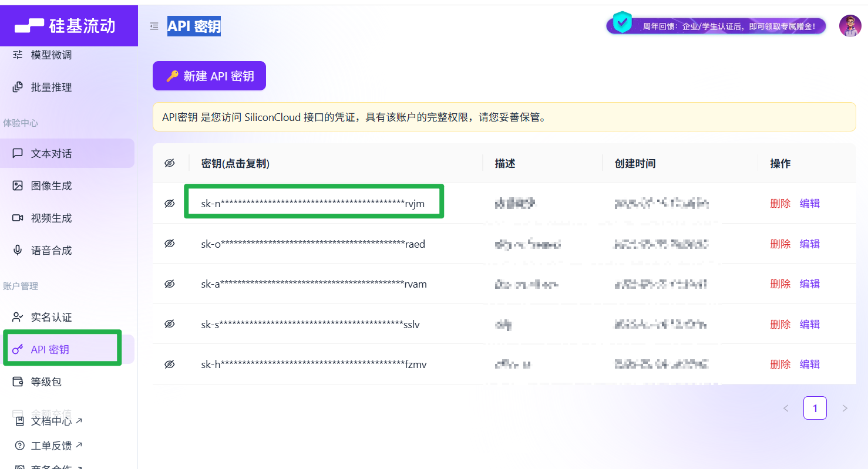Collapse the sidebar with the menu icon
The width and height of the screenshot is (868, 469).
[x=154, y=26]
